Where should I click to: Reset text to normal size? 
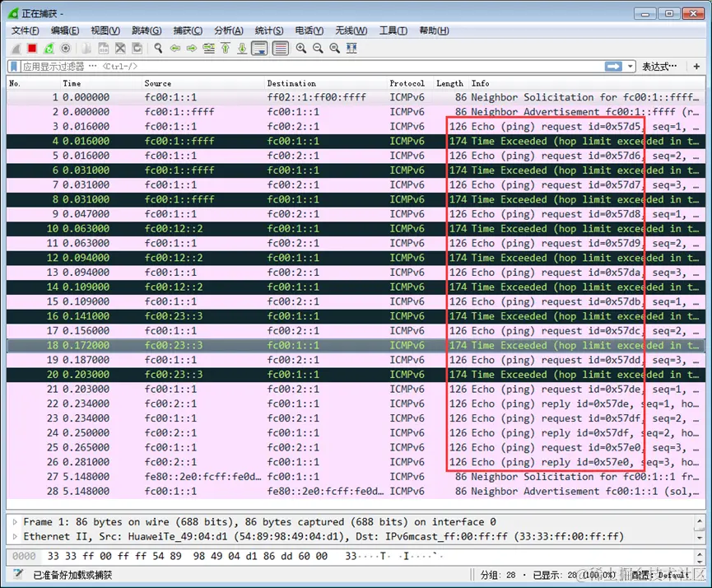click(335, 48)
